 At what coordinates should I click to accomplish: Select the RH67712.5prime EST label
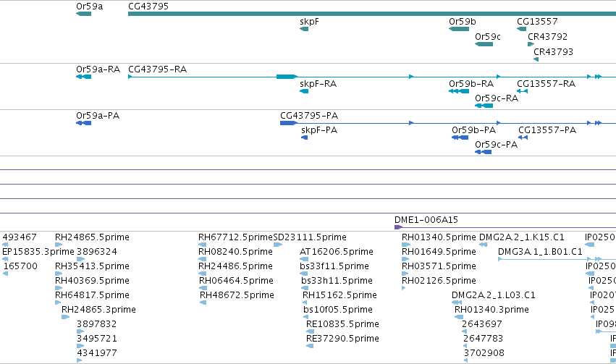[235, 237]
